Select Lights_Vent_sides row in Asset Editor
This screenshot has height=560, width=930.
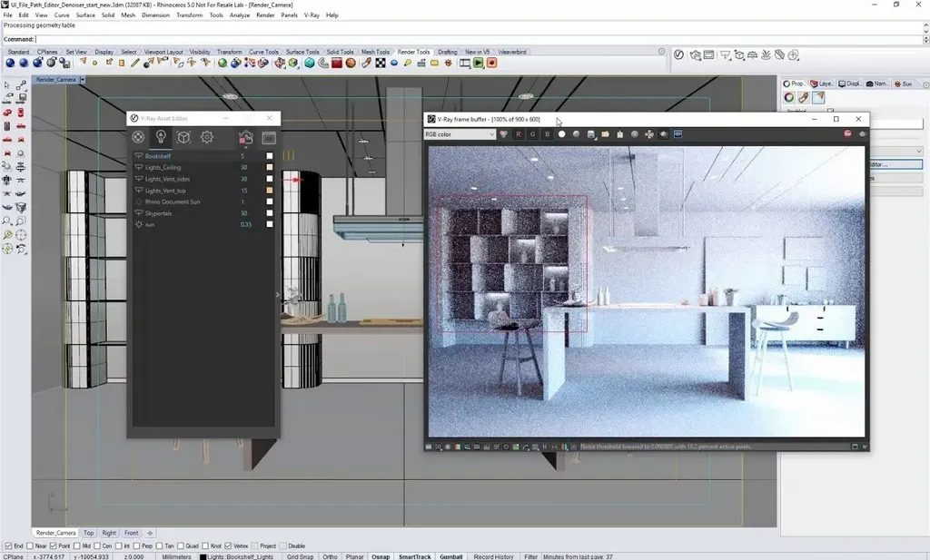203,179
